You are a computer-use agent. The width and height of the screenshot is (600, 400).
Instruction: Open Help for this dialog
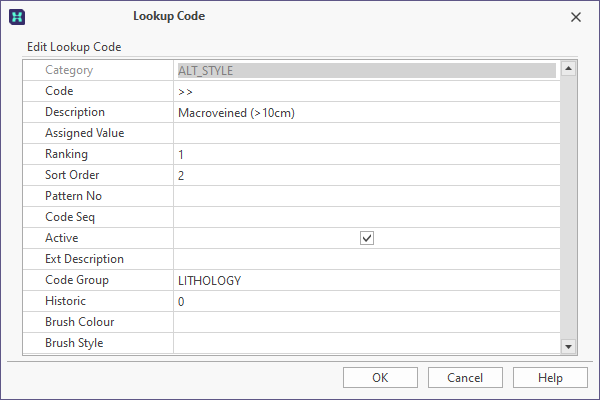point(550,378)
